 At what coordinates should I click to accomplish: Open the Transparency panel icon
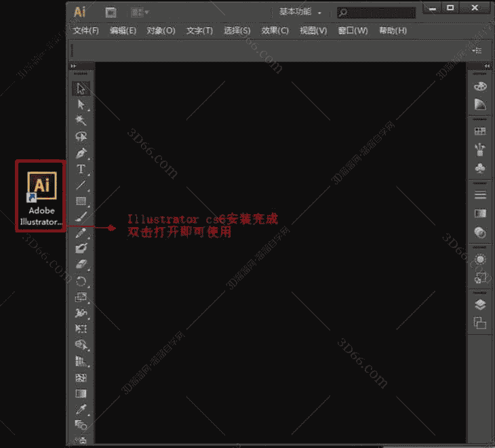click(x=480, y=233)
